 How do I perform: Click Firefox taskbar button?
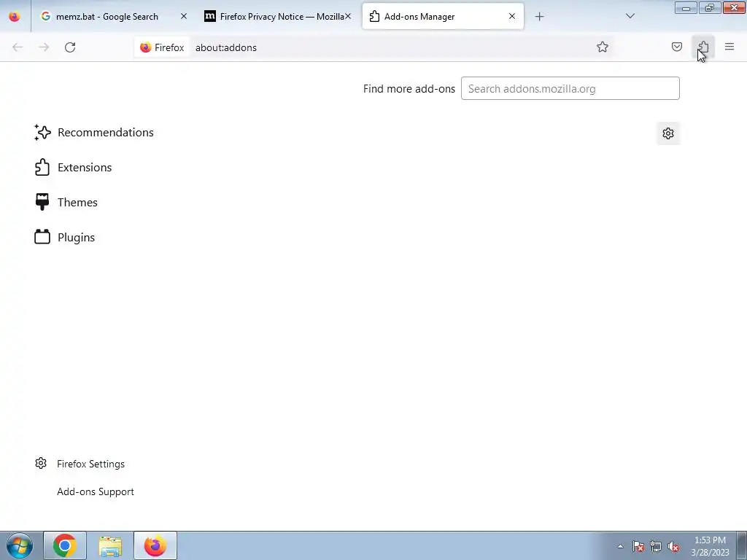[x=155, y=545]
